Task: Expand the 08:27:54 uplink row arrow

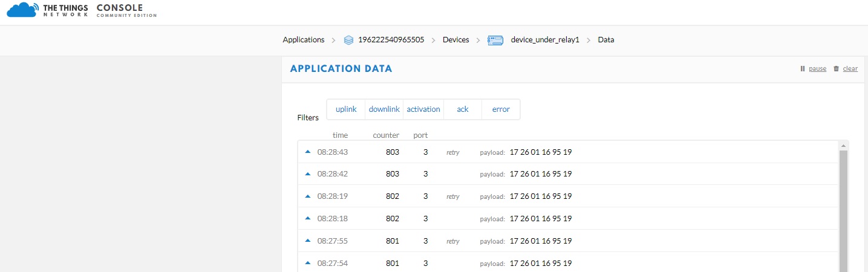Action: tap(307, 263)
